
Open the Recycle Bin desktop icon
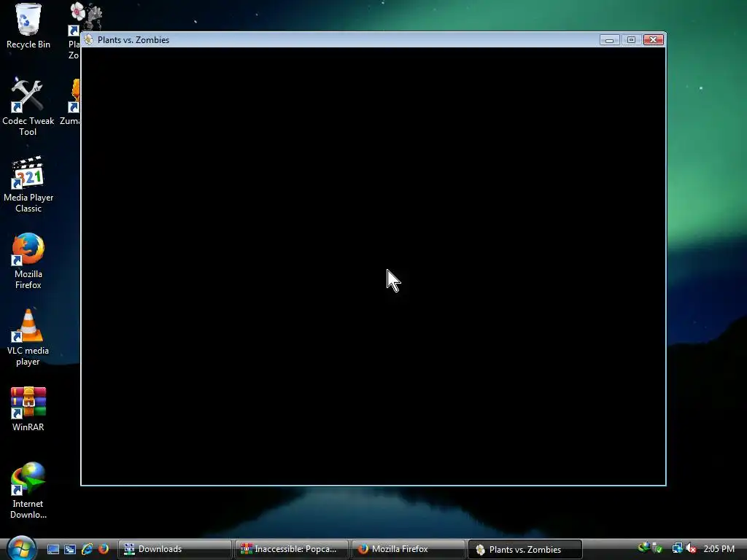pos(28,26)
